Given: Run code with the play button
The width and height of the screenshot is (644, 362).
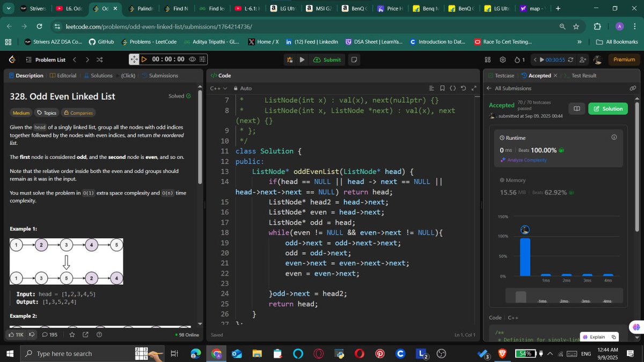Looking at the screenshot, I should [x=302, y=60].
